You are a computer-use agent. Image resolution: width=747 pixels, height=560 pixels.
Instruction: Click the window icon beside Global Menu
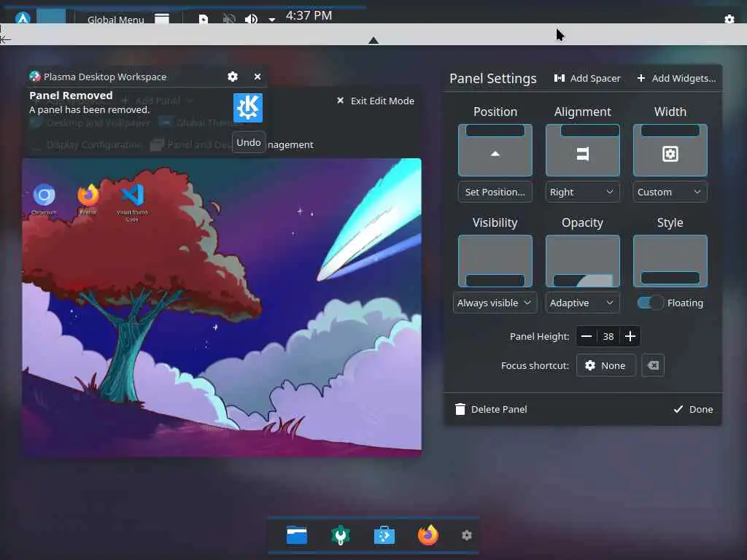162,18
